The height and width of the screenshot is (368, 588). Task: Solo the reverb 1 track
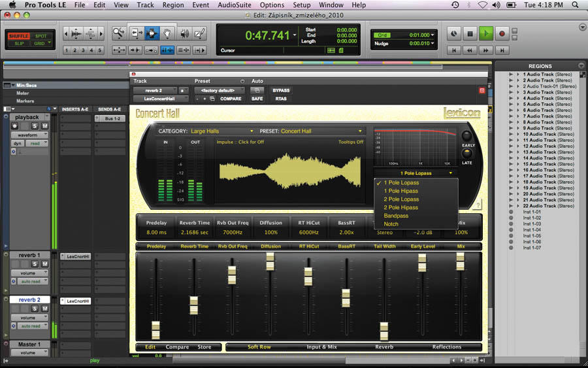35,264
